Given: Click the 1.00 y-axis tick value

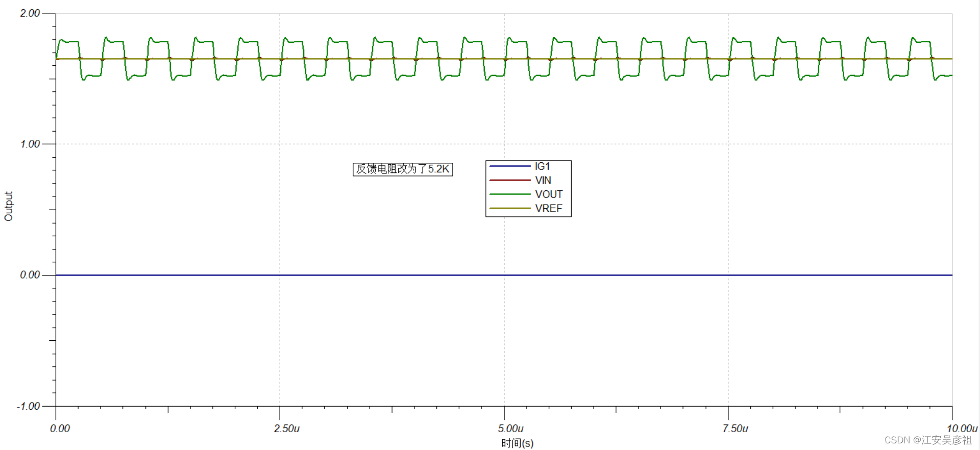Looking at the screenshot, I should 30,144.
